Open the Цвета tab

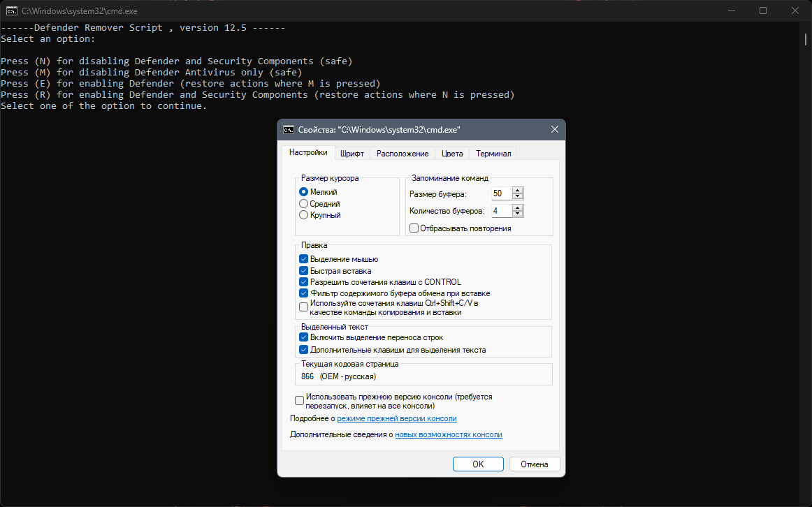coord(452,154)
